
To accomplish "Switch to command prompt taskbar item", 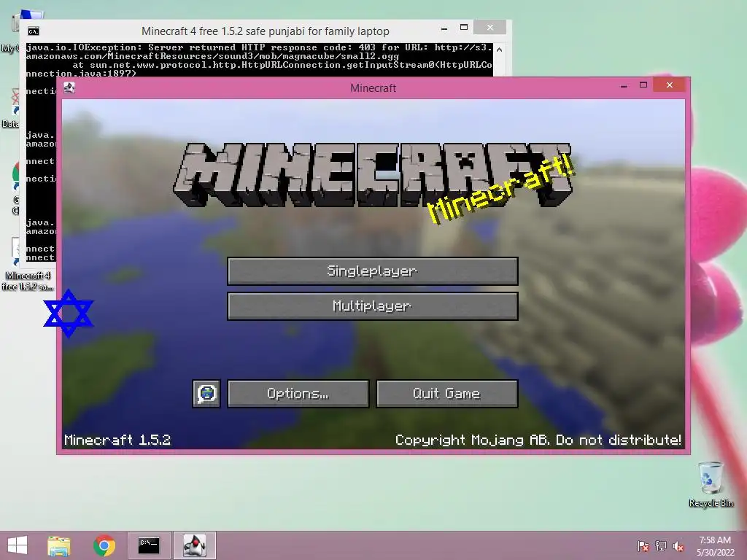I will click(149, 545).
